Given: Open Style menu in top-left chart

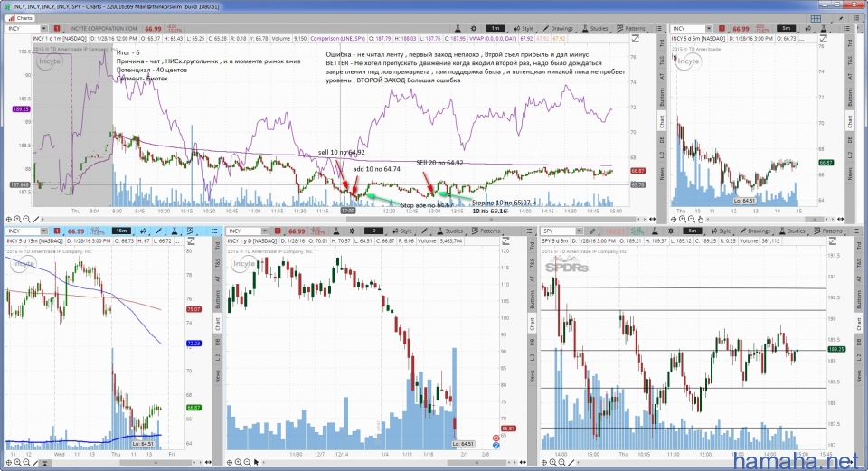Looking at the screenshot, I should [x=524, y=28].
